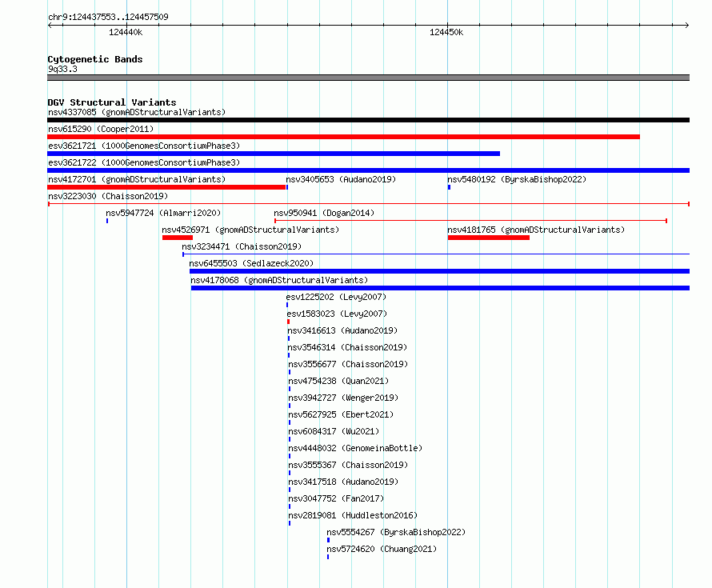
Task: Click the red nsv4172701 variant bar
Action: point(166,187)
